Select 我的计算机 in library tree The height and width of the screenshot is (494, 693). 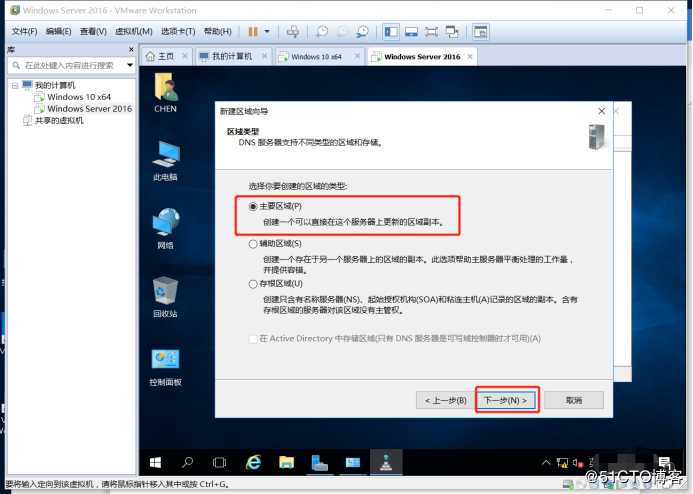point(55,85)
